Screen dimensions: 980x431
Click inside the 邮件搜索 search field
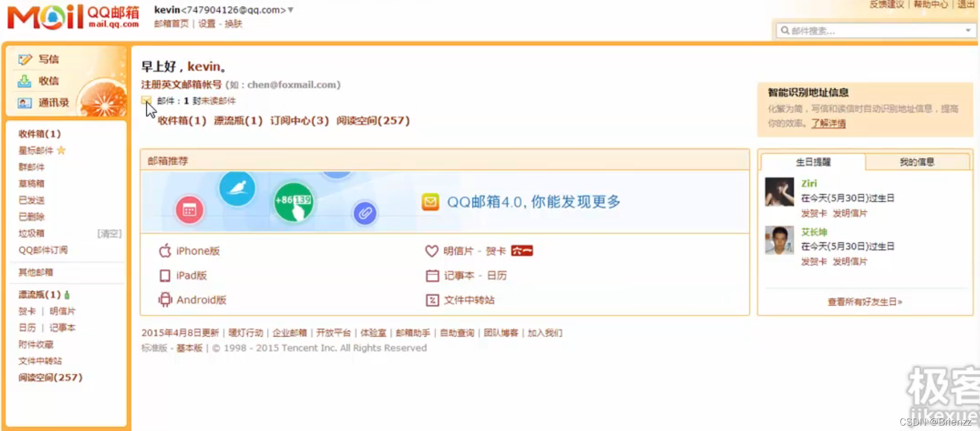[x=876, y=30]
